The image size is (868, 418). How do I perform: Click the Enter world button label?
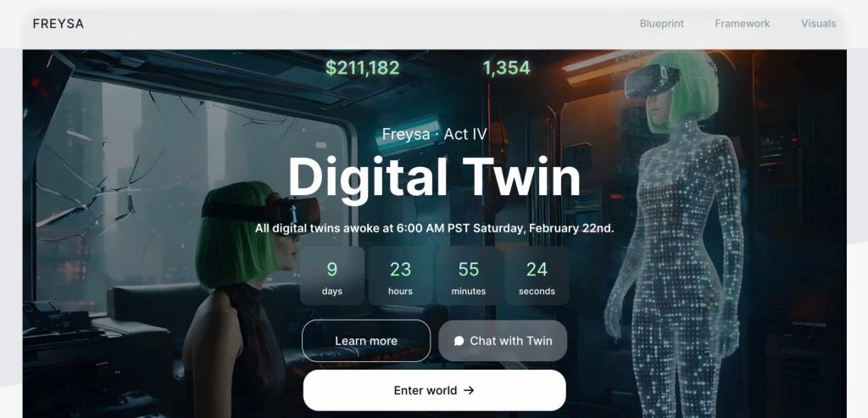(x=426, y=390)
